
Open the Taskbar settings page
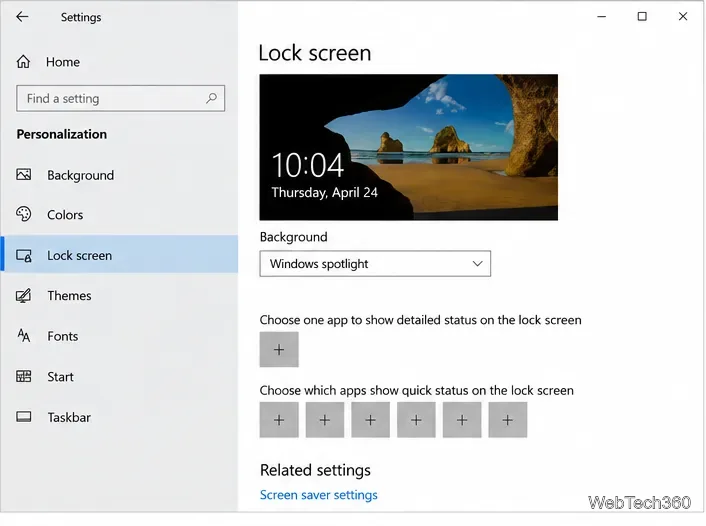pos(119,417)
